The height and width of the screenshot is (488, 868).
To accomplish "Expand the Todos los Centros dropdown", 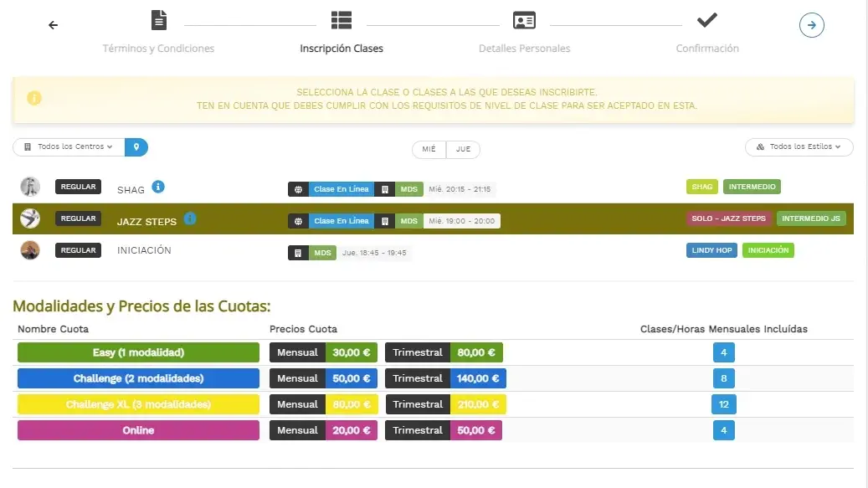I will [69, 147].
